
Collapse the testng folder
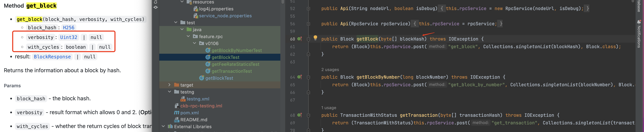170,92
